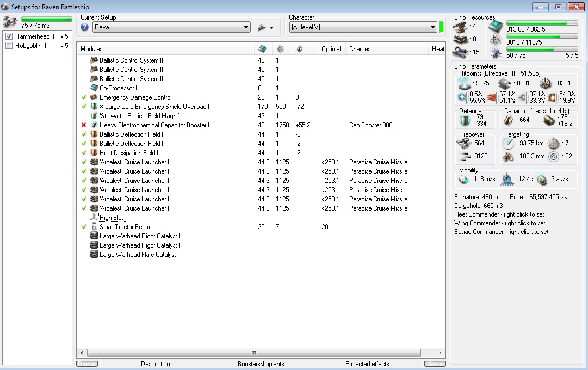Click the hull structure hitpoints icon

(x=546, y=83)
